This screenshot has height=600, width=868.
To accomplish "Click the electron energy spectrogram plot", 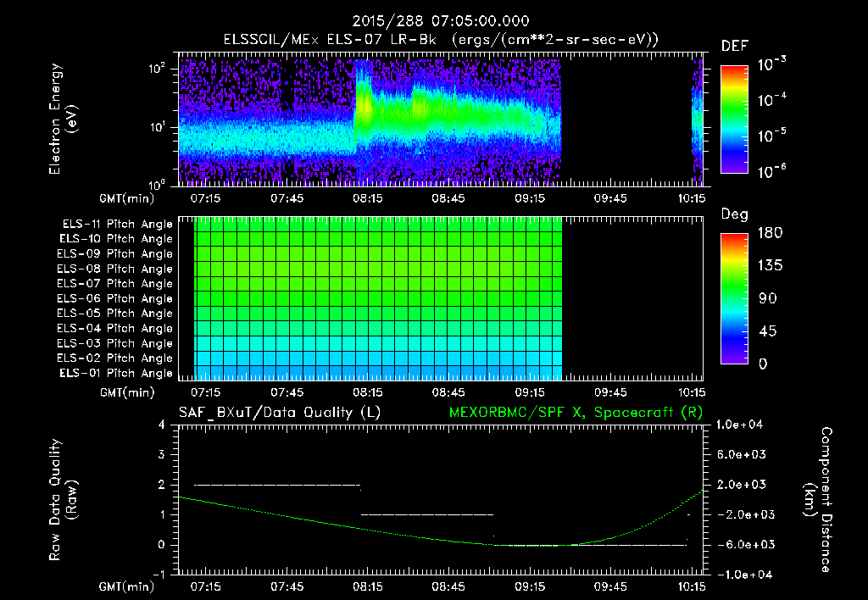I will point(441,119).
